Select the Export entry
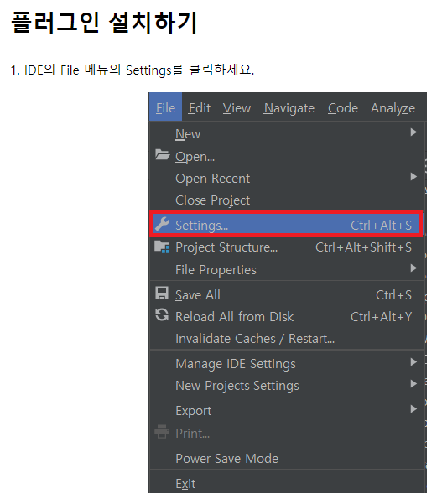This screenshot has width=442, height=504. [x=286, y=410]
